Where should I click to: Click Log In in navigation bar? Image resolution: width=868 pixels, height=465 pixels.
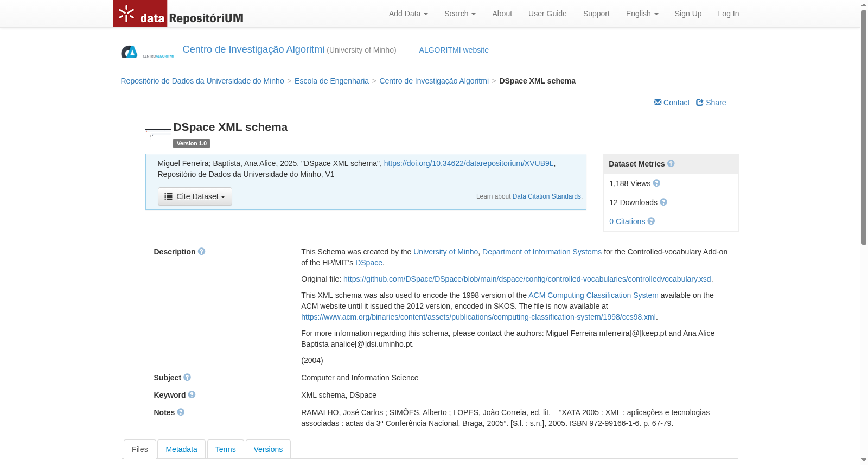(x=728, y=14)
